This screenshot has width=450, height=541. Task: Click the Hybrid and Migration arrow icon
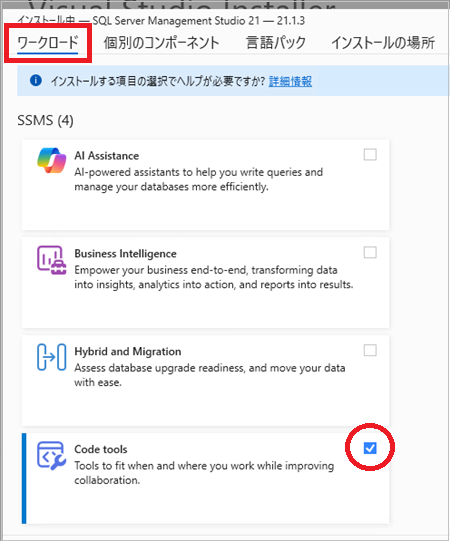pyautogui.click(x=51, y=357)
